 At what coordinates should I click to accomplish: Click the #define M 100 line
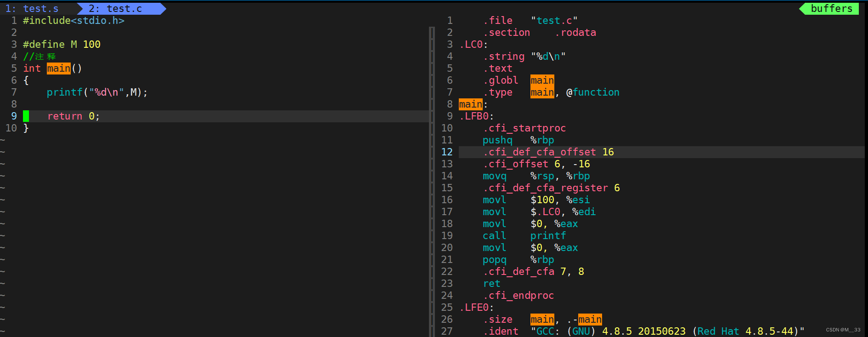point(62,45)
